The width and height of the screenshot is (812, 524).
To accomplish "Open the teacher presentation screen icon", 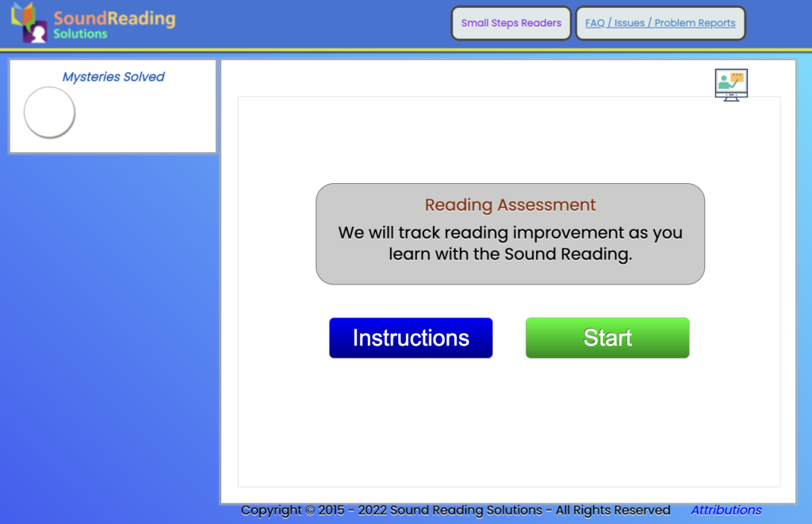I will coord(730,84).
